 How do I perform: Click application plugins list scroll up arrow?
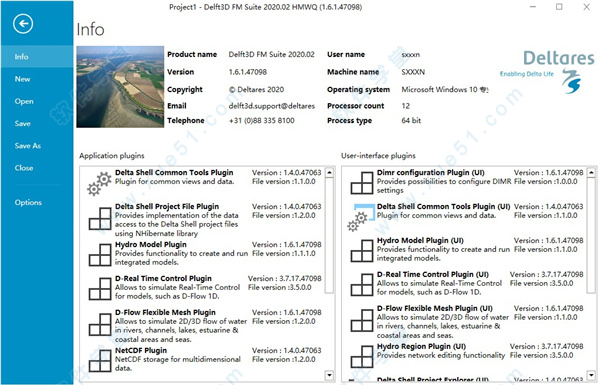(329, 173)
